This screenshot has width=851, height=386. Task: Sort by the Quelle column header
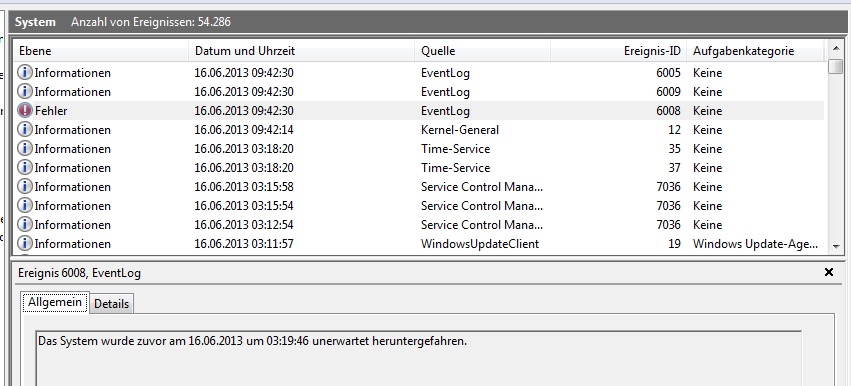click(x=482, y=51)
